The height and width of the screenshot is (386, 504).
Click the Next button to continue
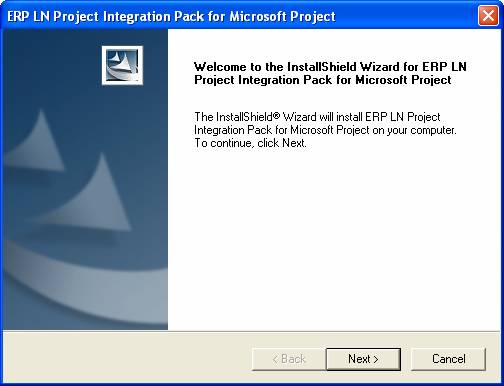point(363,359)
